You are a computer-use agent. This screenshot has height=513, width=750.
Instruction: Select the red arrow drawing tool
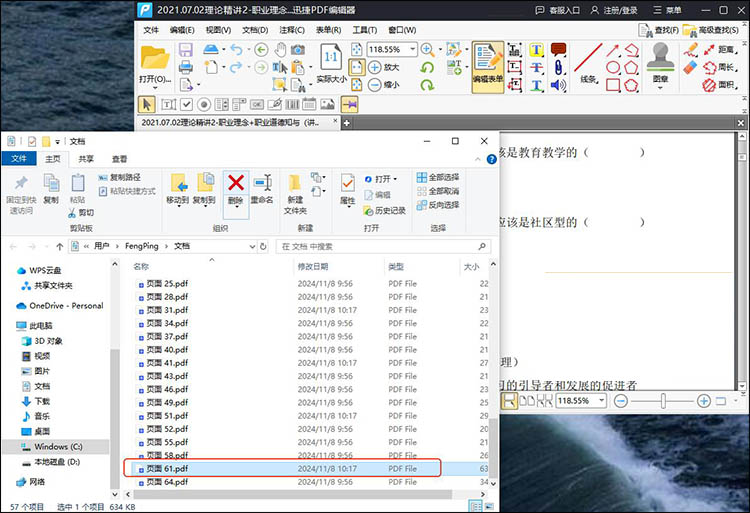click(613, 50)
